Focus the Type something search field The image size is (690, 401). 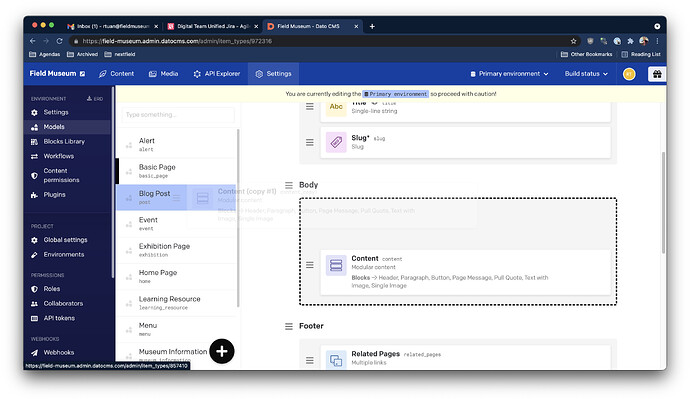(x=178, y=115)
